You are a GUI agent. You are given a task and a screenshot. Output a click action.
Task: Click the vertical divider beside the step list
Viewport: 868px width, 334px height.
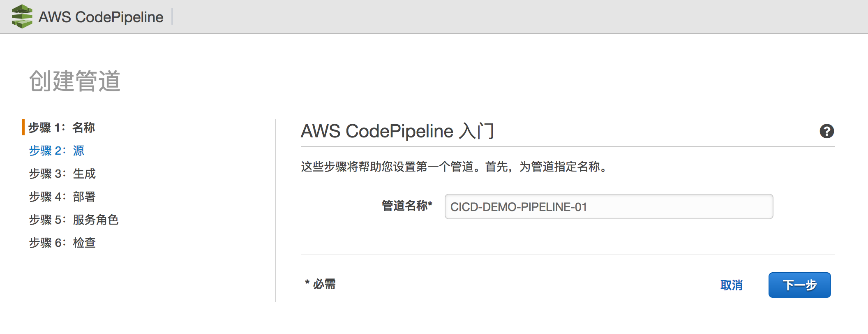coord(276,210)
